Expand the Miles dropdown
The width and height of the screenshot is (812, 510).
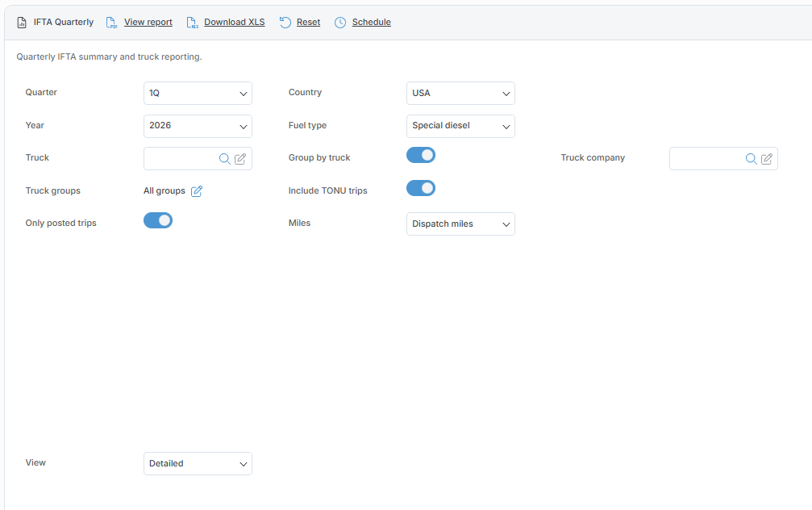pos(461,224)
